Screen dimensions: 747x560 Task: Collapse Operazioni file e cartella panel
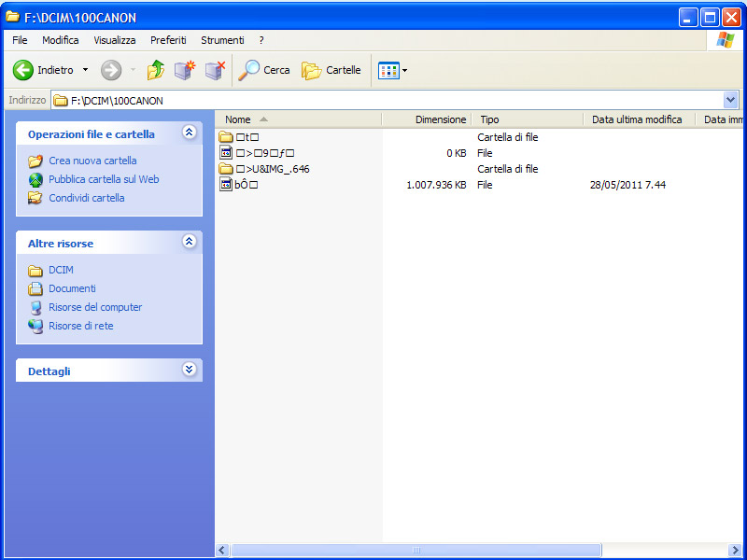coord(190,133)
